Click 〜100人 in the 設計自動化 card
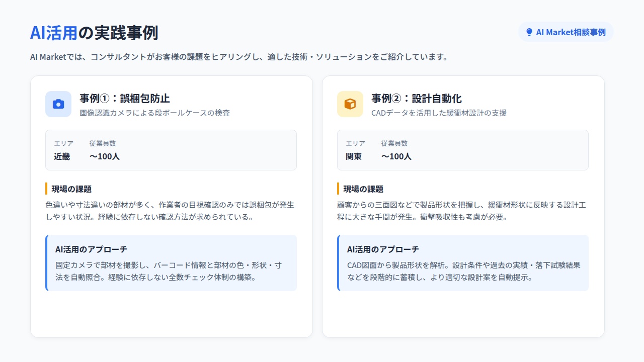 pos(396,156)
